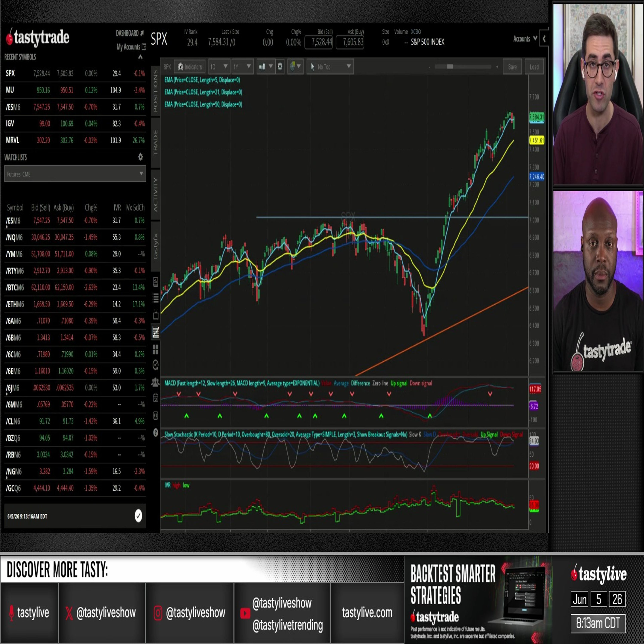Collapse the Recent Symbols section
This screenshot has width=644, height=644.
(140, 57)
